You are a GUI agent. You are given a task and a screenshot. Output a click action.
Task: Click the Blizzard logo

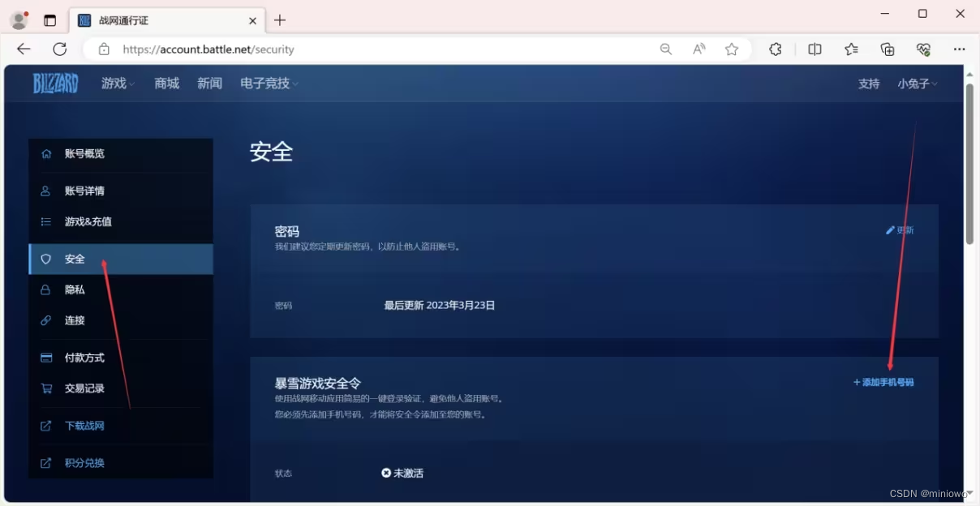click(55, 83)
